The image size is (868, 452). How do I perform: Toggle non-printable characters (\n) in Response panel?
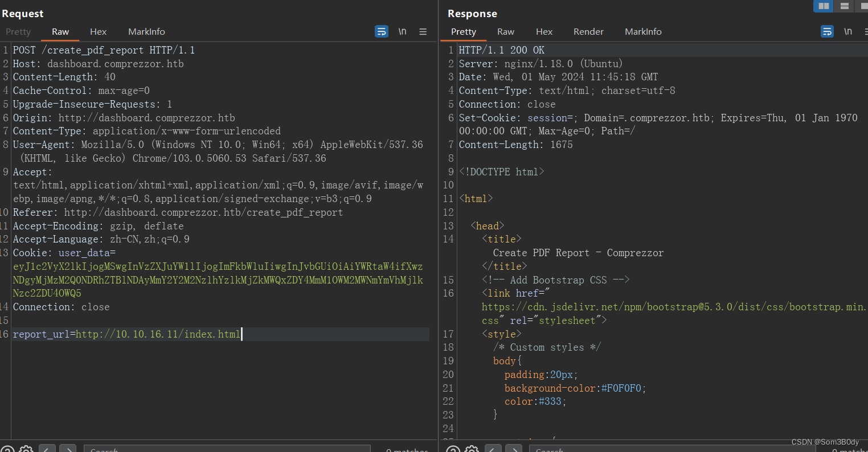click(847, 31)
